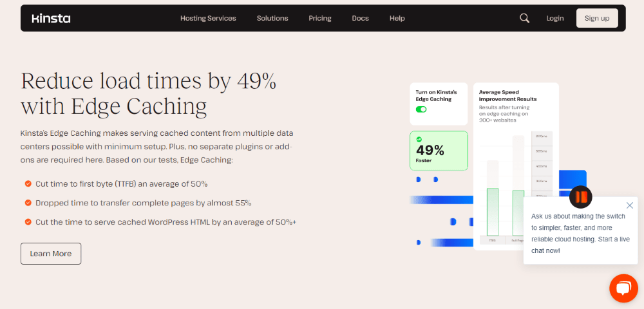Screen dimensions: 644x309
Task: Click the TTFB green chart bar
Action: (493, 212)
